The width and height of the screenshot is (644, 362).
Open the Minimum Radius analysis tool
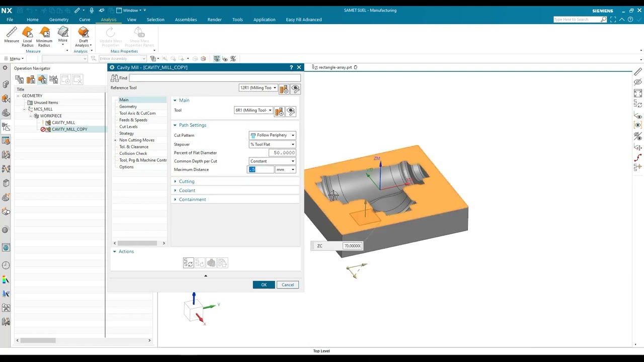click(x=44, y=37)
